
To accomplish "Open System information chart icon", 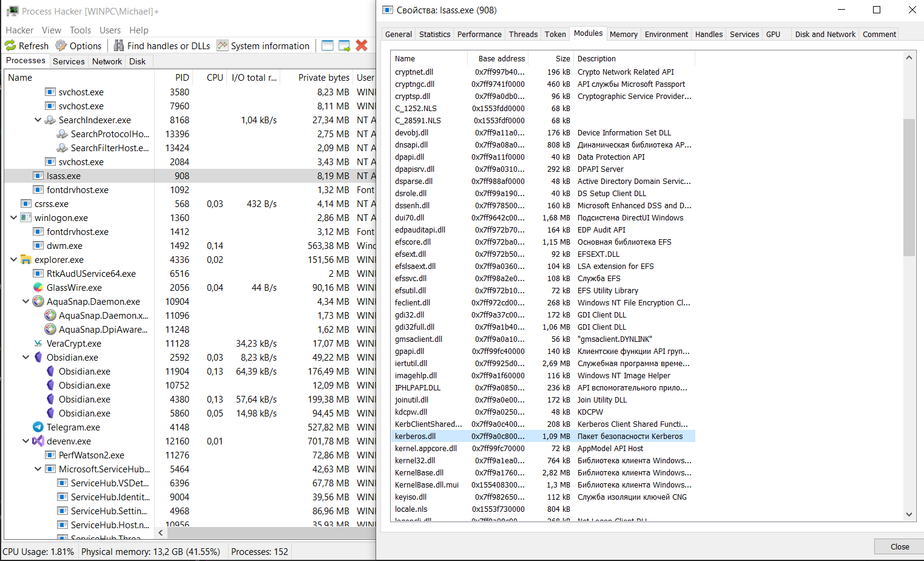I will pyautogui.click(x=223, y=46).
